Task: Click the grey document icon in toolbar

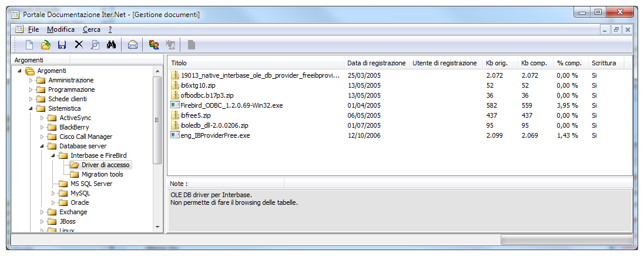Action: coord(192,45)
